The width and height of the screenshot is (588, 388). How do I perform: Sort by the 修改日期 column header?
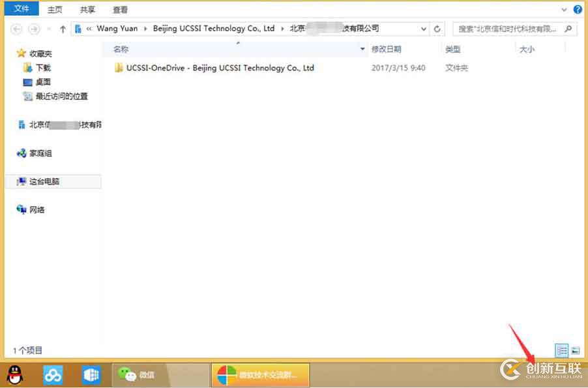click(x=388, y=49)
